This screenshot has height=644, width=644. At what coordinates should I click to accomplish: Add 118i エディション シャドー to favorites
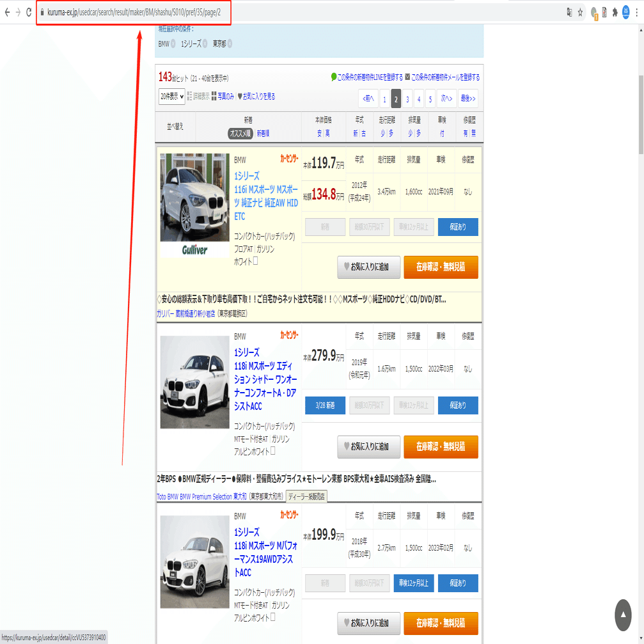point(369,447)
